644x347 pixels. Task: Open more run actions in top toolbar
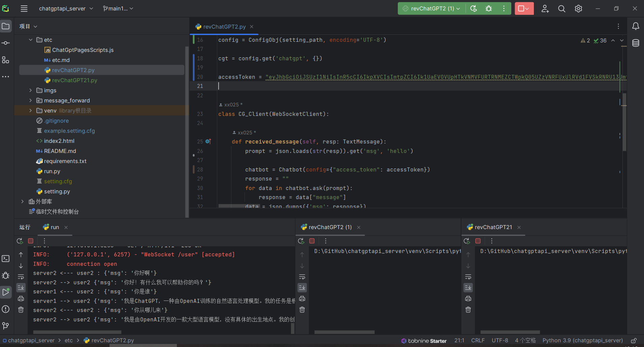(504, 8)
